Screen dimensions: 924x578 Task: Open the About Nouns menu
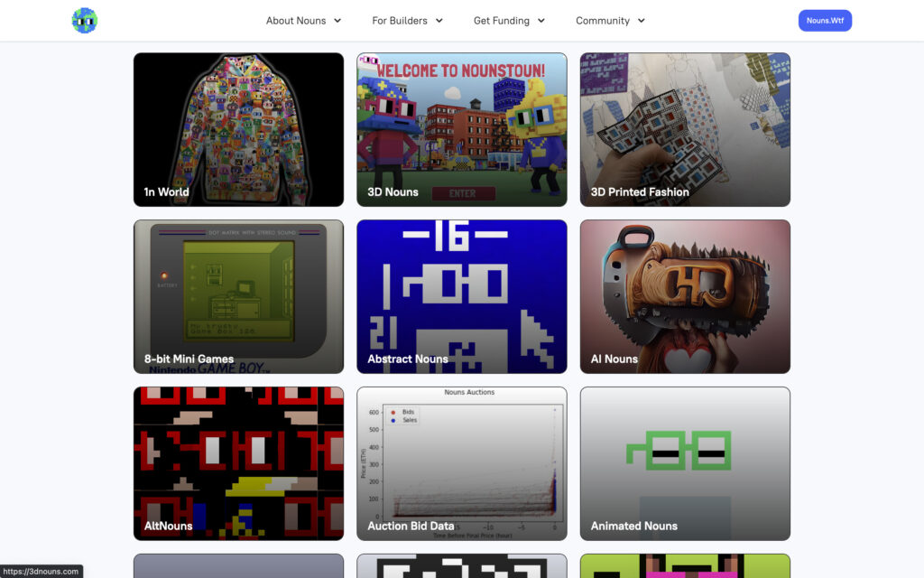pyautogui.click(x=296, y=21)
